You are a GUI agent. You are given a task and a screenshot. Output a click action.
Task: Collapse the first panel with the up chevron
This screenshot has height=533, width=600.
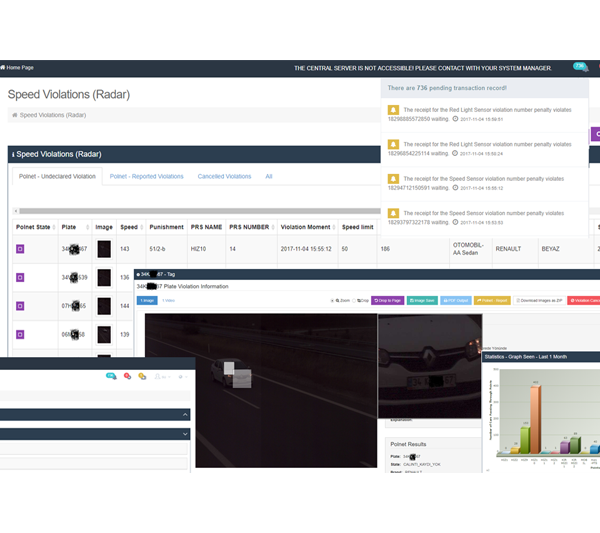point(185,415)
